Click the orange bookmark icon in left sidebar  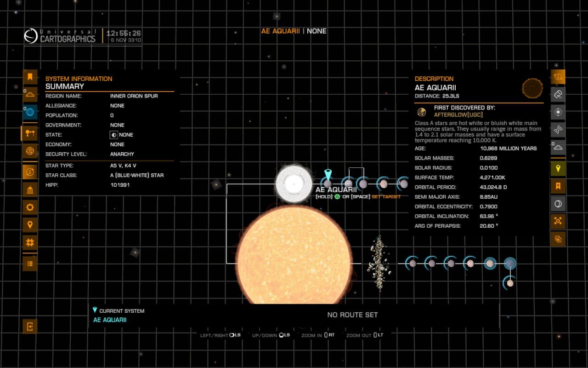30,77
